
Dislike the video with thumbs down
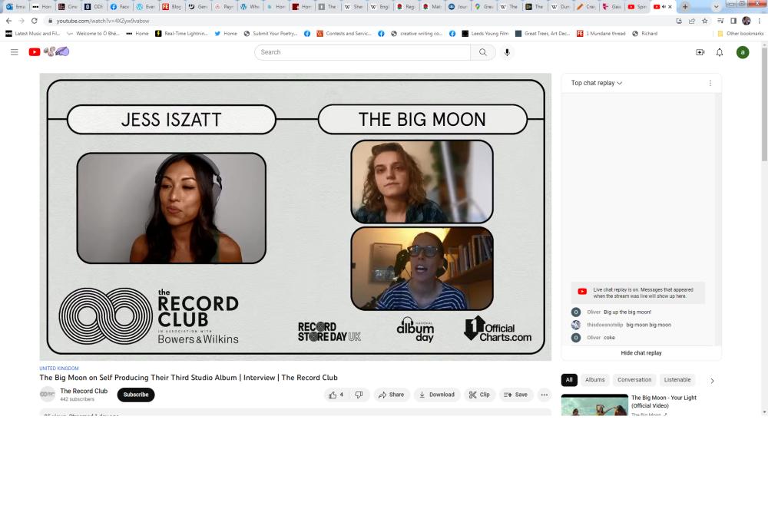coord(359,395)
